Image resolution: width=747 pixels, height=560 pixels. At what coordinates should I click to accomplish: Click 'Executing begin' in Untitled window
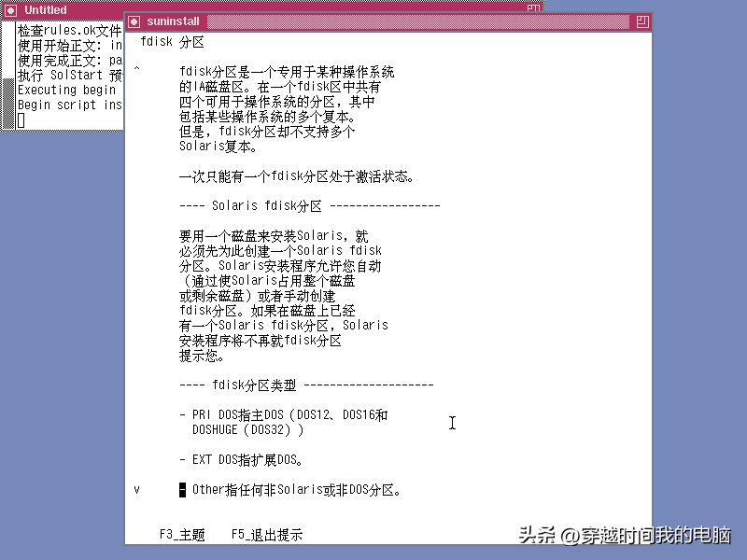point(66,90)
